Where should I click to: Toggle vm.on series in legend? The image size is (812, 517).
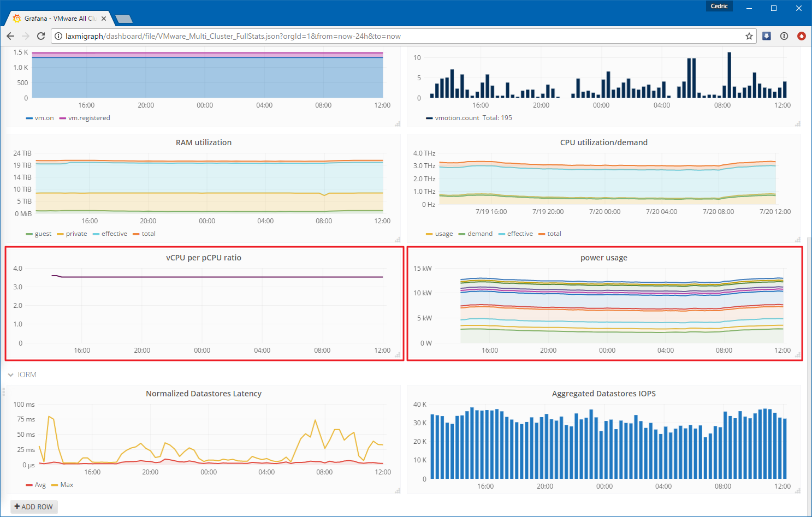(40, 118)
